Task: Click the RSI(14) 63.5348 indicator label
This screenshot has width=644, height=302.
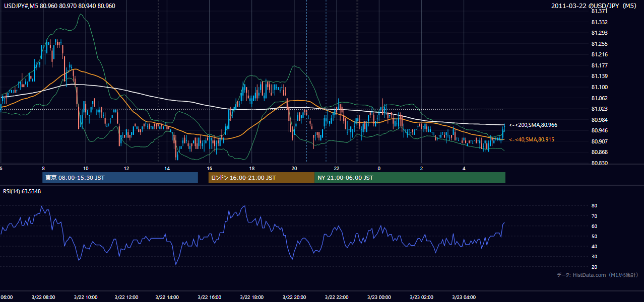Action: coord(22,191)
